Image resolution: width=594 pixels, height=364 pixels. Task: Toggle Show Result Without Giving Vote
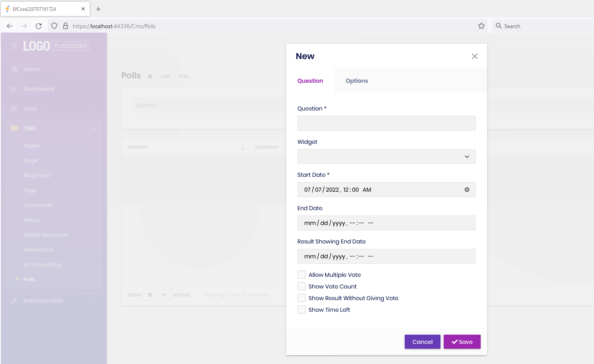click(x=301, y=298)
